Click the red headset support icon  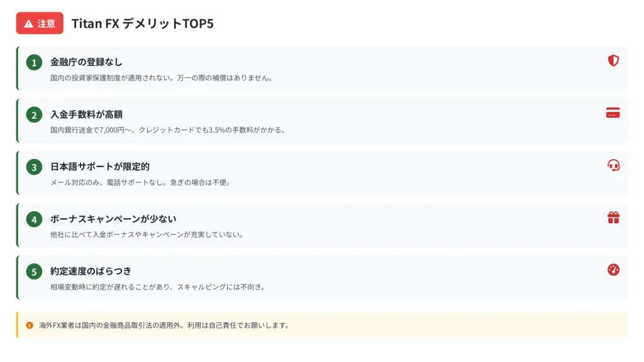tap(613, 165)
